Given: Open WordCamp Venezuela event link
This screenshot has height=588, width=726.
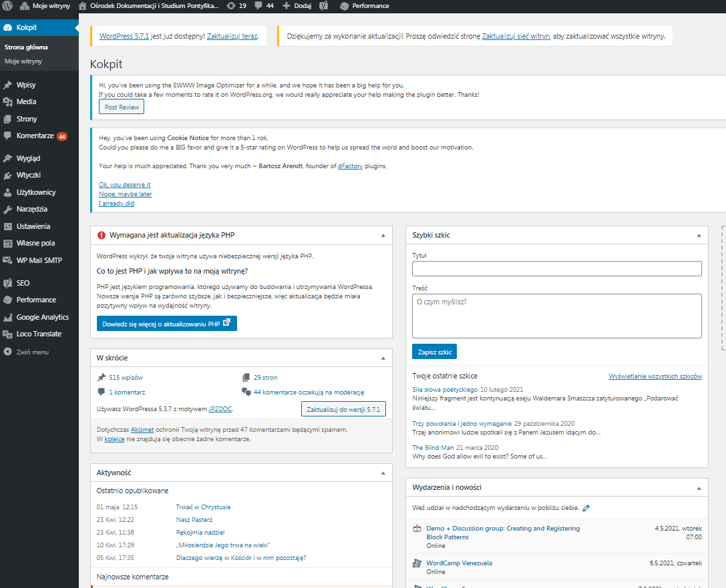Looking at the screenshot, I should (x=459, y=563).
